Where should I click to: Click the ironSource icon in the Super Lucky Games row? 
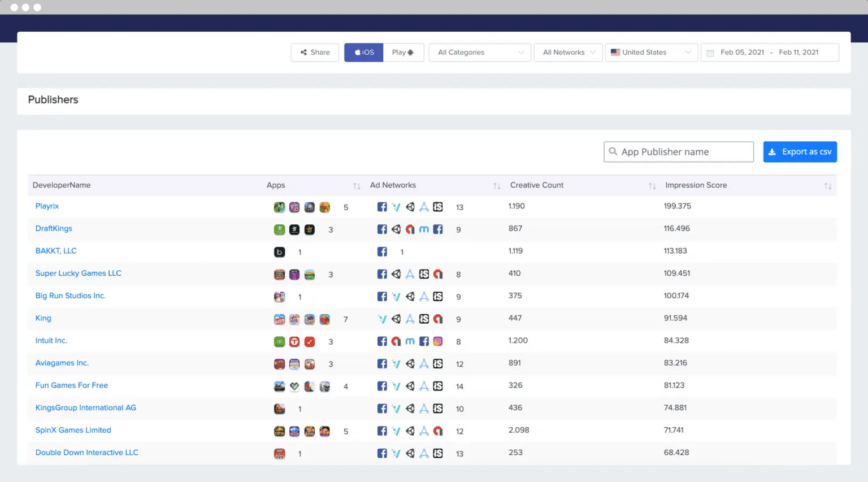pos(424,274)
